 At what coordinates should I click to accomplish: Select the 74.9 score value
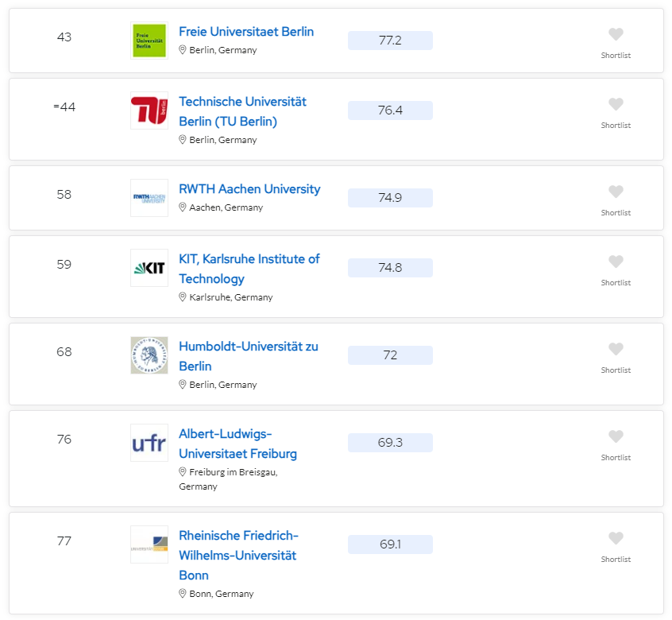[390, 198]
